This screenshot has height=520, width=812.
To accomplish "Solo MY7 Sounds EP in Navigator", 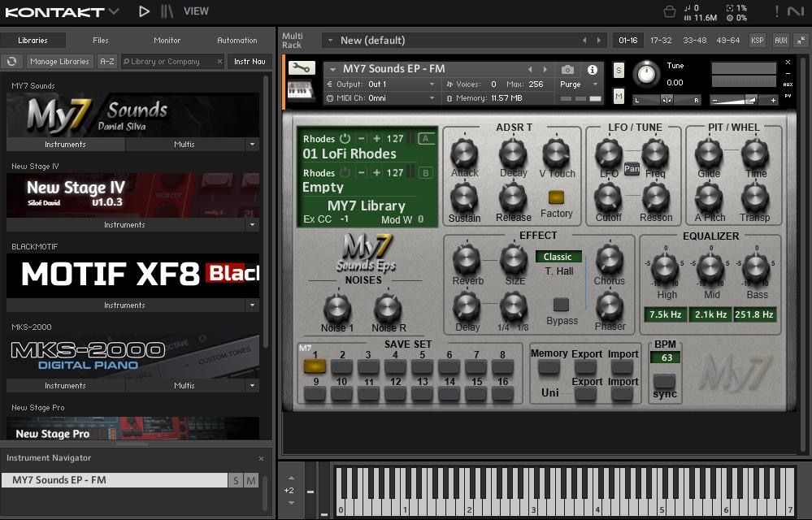I will [237, 481].
